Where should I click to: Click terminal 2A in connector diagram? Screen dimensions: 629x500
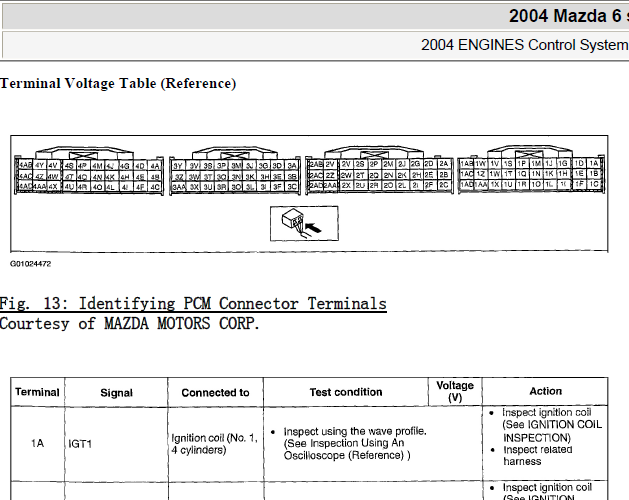click(443, 164)
